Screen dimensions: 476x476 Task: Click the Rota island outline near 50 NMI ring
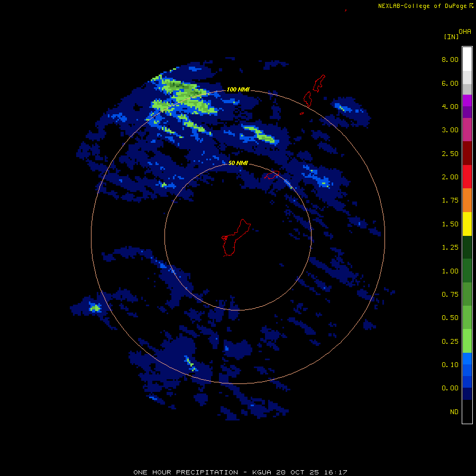pyautogui.click(x=272, y=175)
